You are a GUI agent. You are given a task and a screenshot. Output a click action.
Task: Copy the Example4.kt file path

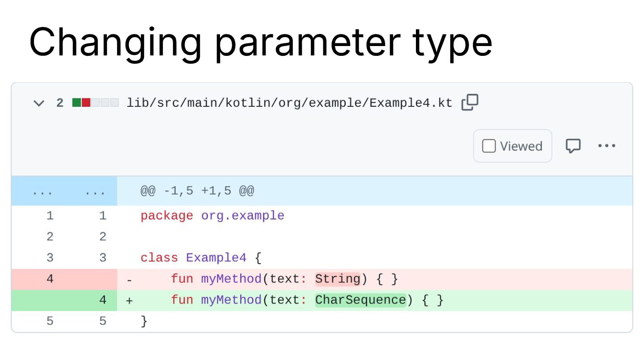click(x=470, y=102)
